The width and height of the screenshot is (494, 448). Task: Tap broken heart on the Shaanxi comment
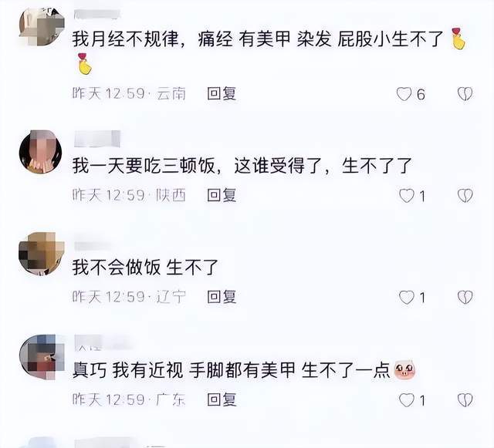click(465, 196)
